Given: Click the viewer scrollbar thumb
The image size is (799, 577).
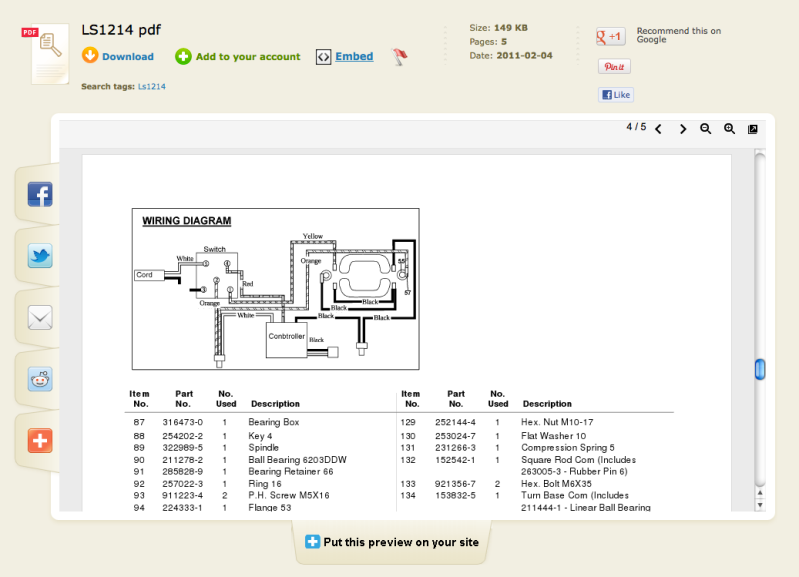Looking at the screenshot, I should coord(760,369).
